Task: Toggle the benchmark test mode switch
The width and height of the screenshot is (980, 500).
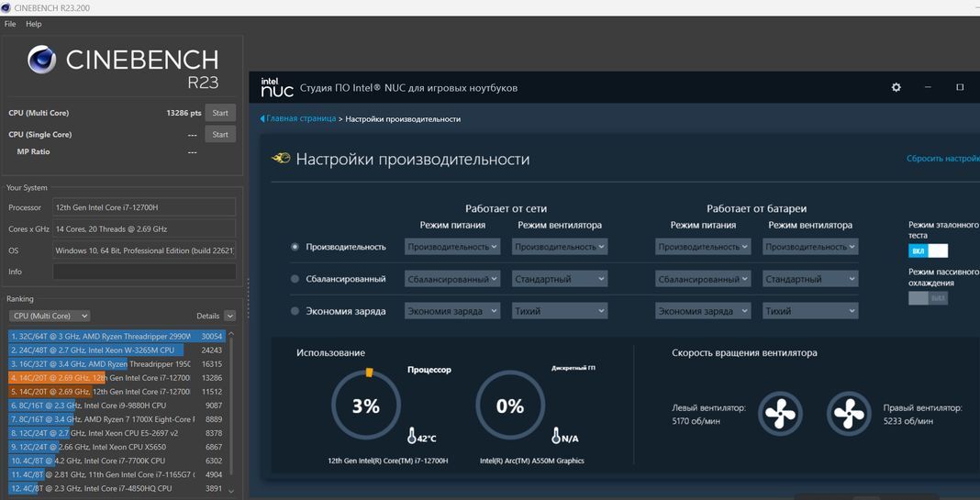Action: pos(928,250)
